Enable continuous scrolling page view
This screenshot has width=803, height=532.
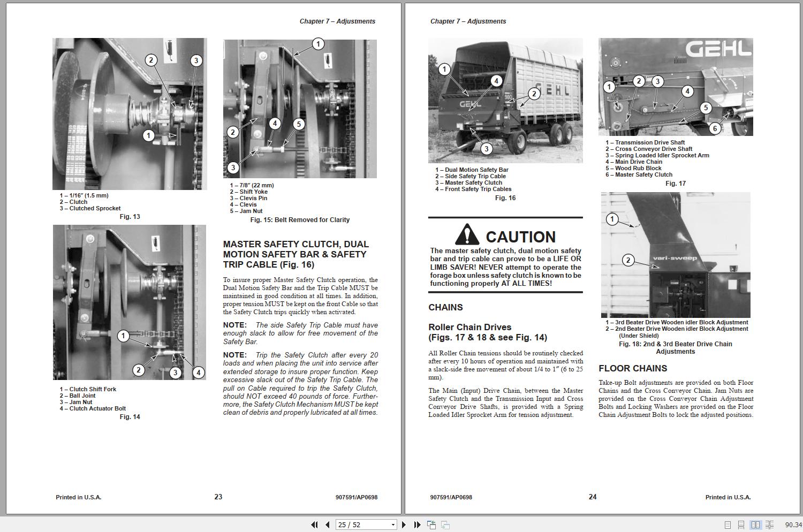741,525
